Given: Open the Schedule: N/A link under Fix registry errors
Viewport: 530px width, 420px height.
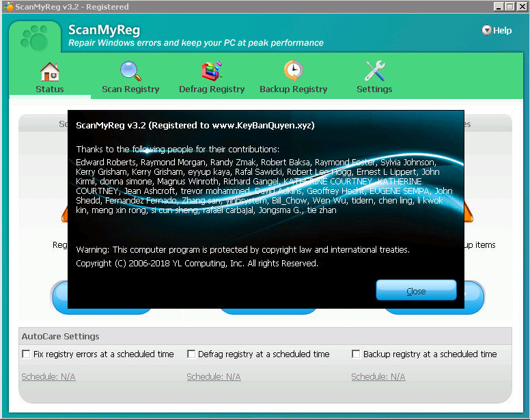Looking at the screenshot, I should coord(48,376).
